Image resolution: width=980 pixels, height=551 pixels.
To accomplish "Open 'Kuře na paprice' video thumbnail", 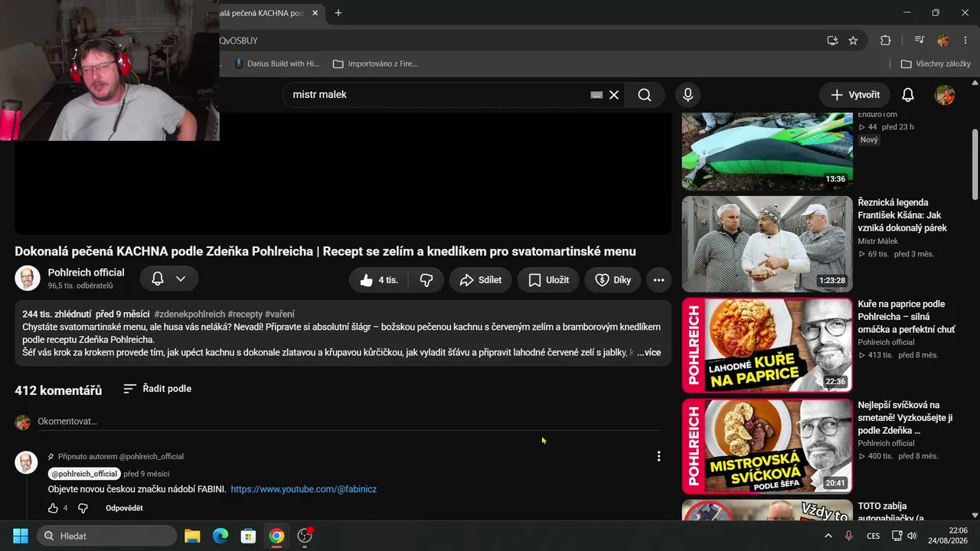I will [x=767, y=345].
